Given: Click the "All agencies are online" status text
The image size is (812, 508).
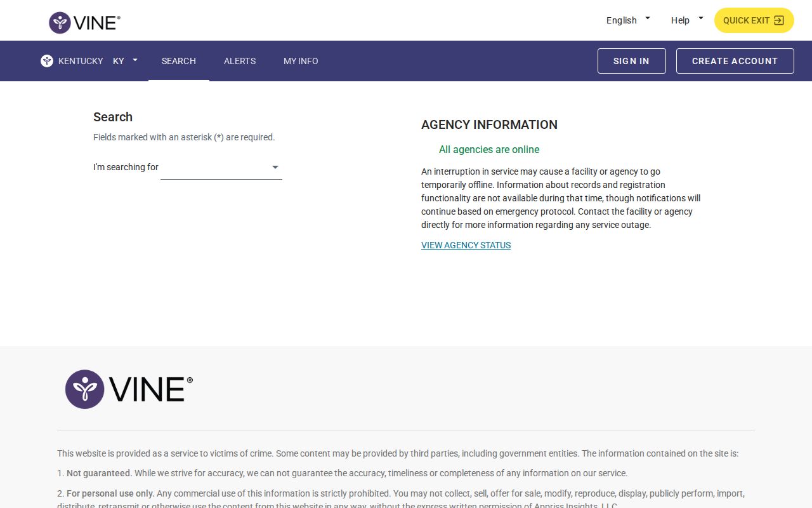Looking at the screenshot, I should pyautogui.click(x=489, y=150).
